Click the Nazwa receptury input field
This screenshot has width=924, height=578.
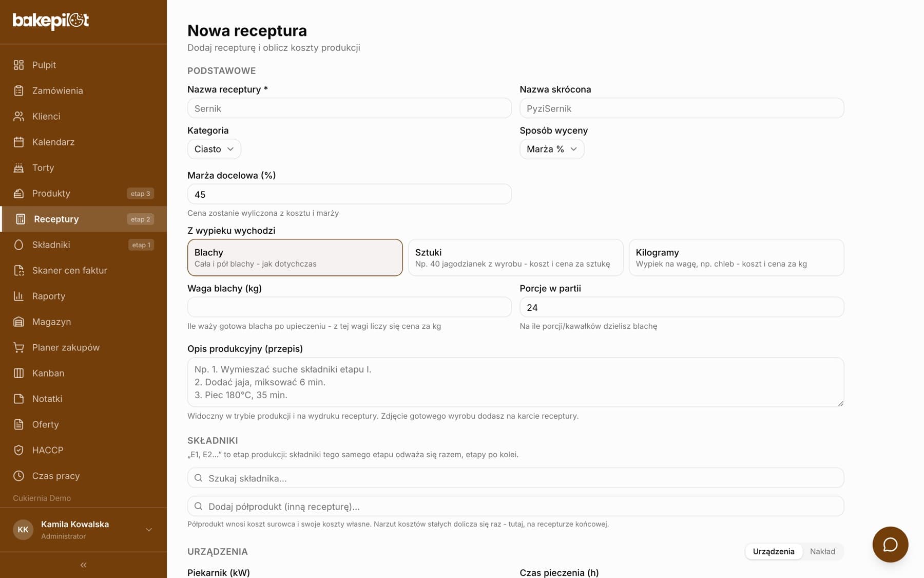(350, 108)
